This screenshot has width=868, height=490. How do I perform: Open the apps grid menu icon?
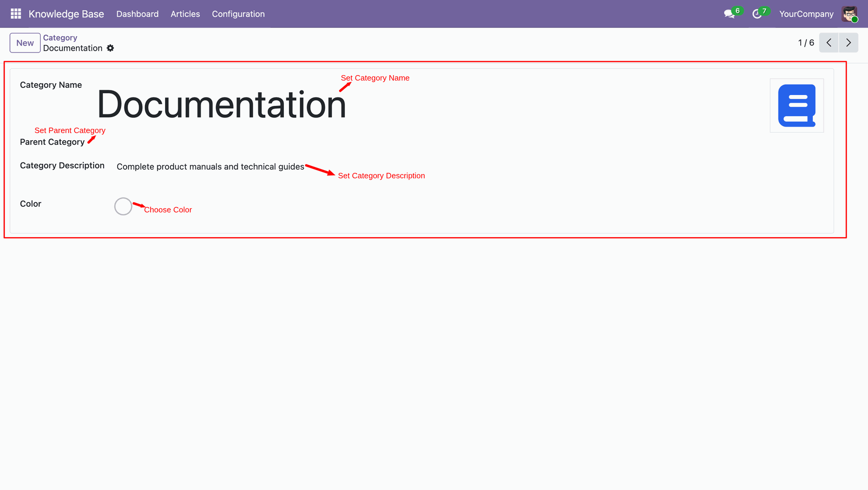[x=16, y=14]
